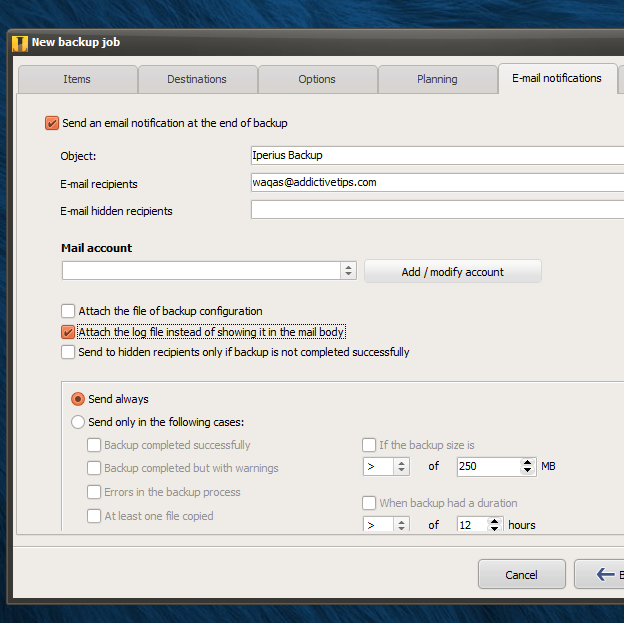Go to the Options tab

click(x=317, y=79)
